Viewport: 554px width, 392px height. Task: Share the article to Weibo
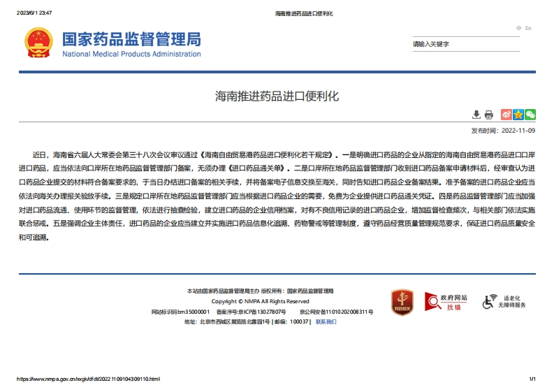click(x=507, y=115)
